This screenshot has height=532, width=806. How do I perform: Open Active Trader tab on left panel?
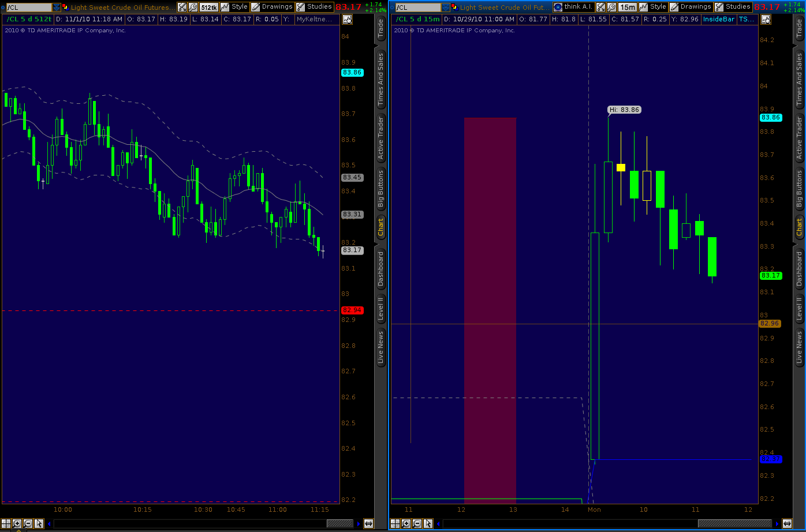[380, 138]
